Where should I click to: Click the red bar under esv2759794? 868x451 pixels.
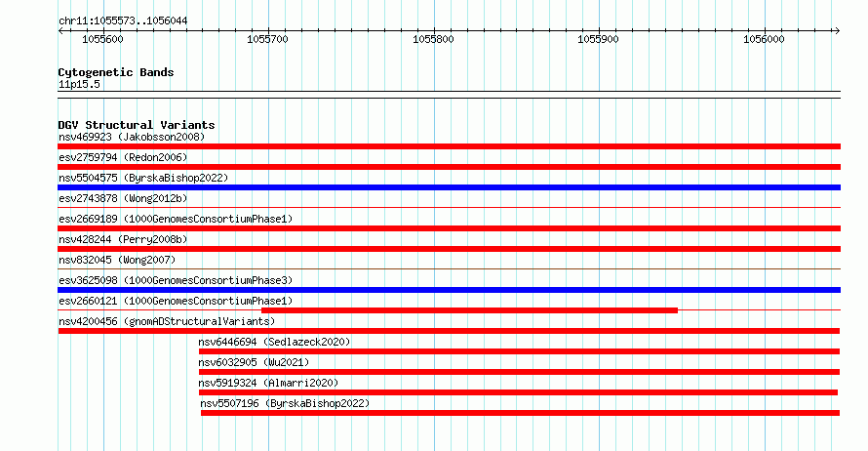(449, 167)
